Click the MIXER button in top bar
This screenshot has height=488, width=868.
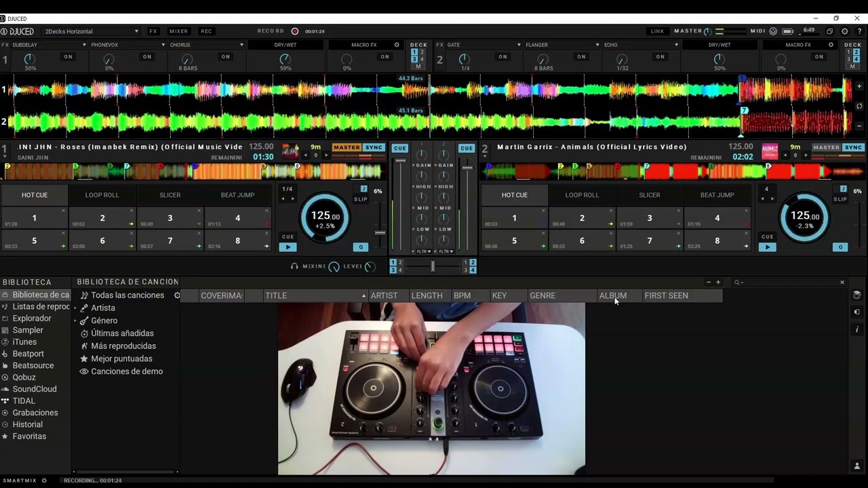[x=178, y=31]
